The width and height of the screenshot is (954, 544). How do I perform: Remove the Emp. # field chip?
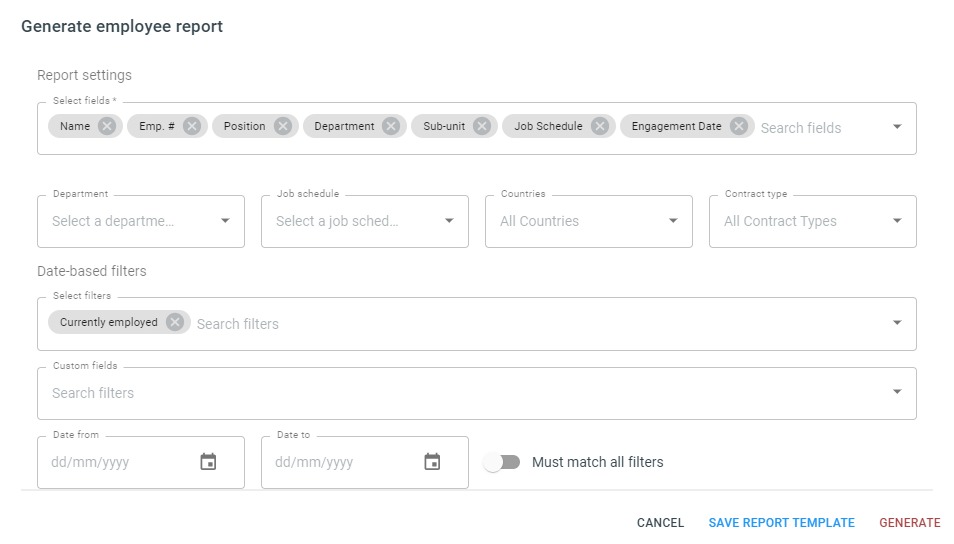[192, 126]
